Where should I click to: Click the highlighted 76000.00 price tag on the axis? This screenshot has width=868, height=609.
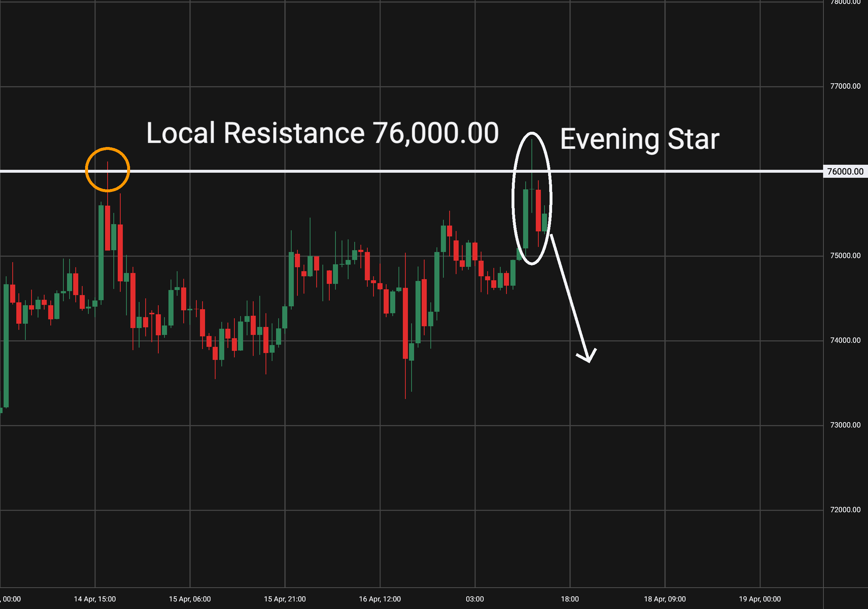(845, 172)
